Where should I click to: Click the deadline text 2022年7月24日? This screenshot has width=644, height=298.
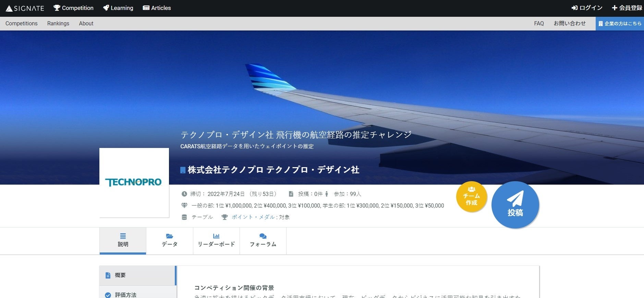(226, 194)
